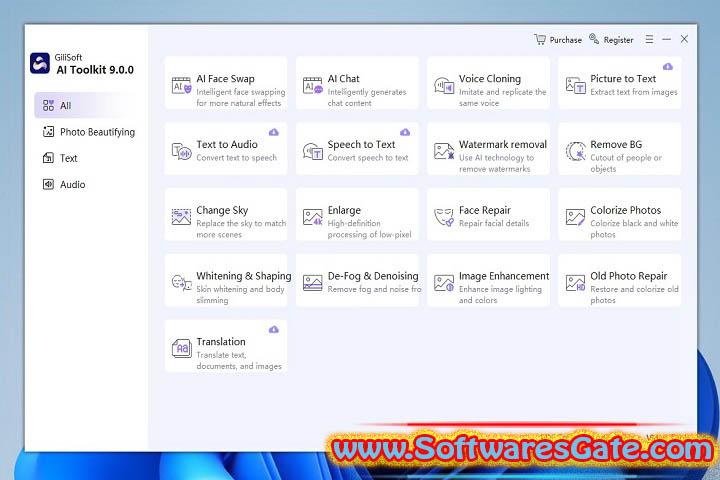Click the Purchase link text
Image resolution: width=720 pixels, height=480 pixels.
tap(566, 40)
